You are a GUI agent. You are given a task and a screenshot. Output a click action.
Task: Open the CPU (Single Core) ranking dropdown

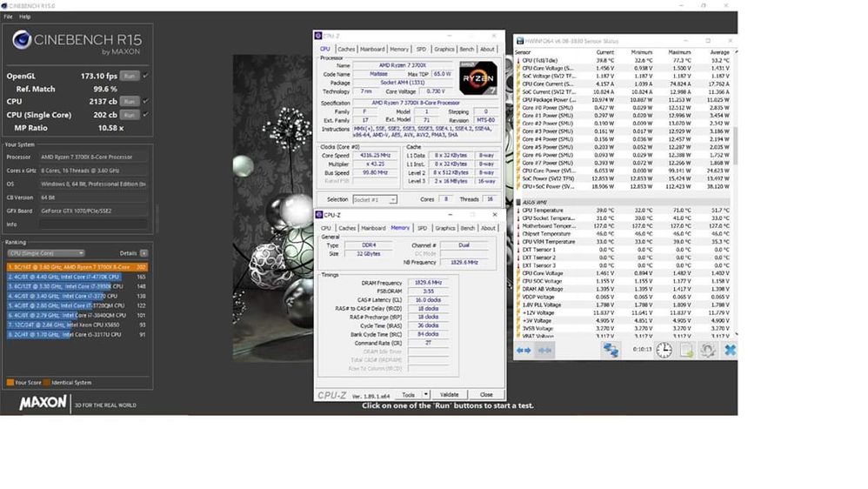coord(46,253)
